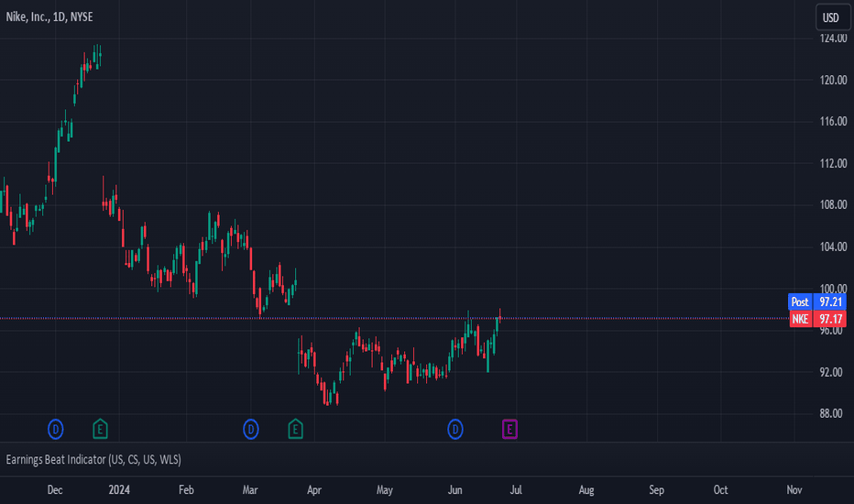Viewport: 854px width, 504px height.
Task: Click the Oct label on time axis
Action: [720, 490]
